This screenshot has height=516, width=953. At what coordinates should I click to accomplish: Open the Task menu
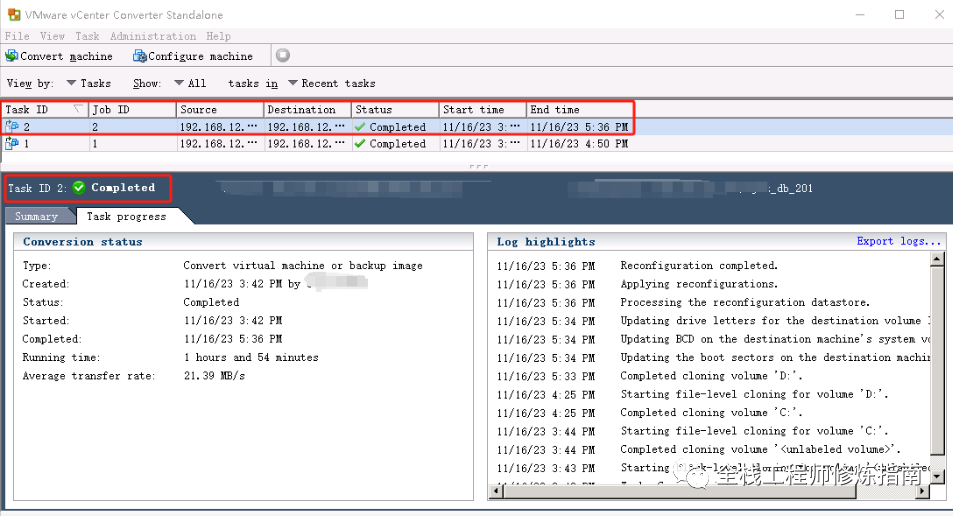click(87, 36)
